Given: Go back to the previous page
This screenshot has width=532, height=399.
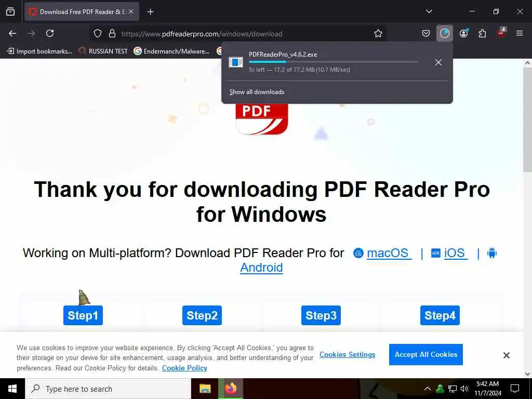Looking at the screenshot, I should (x=12, y=33).
